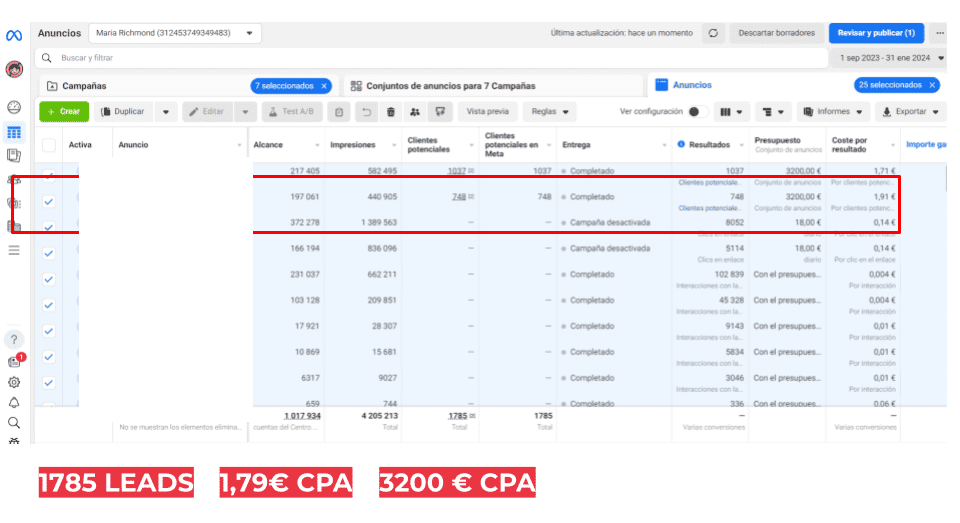Click the account overview gauge icon
Screen dimensions: 960x523
pyautogui.click(x=14, y=107)
